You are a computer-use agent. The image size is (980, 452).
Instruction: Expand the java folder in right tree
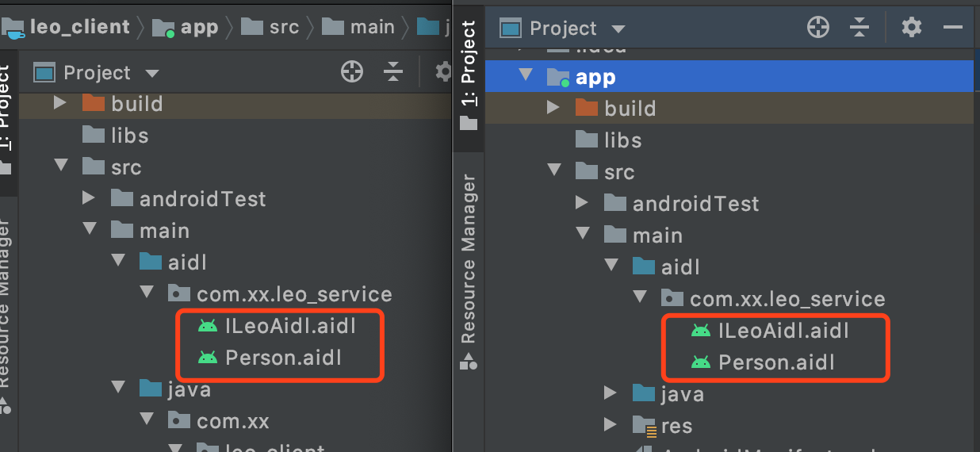[x=610, y=393]
